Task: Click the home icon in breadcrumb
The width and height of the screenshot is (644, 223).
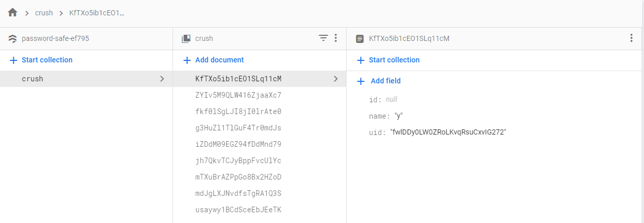Action: pos(13,13)
